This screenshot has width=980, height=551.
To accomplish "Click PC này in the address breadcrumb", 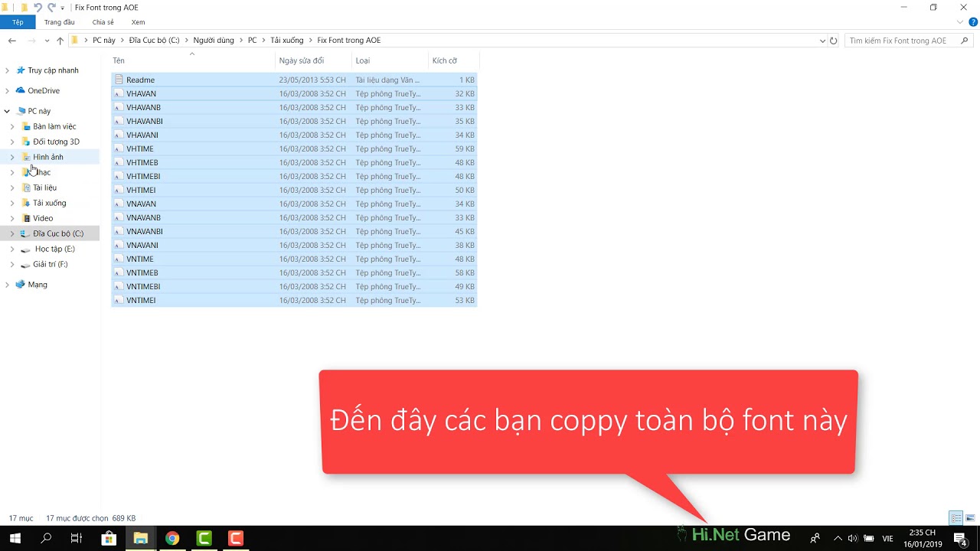I will (x=103, y=40).
